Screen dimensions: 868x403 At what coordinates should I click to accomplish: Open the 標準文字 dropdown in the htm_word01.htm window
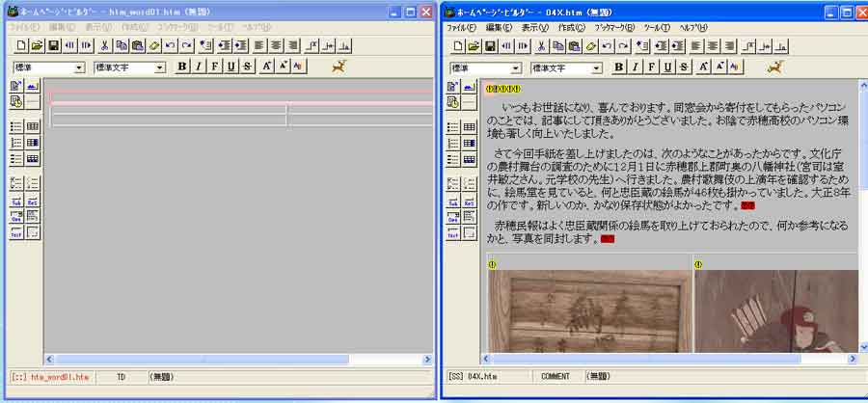[x=160, y=67]
